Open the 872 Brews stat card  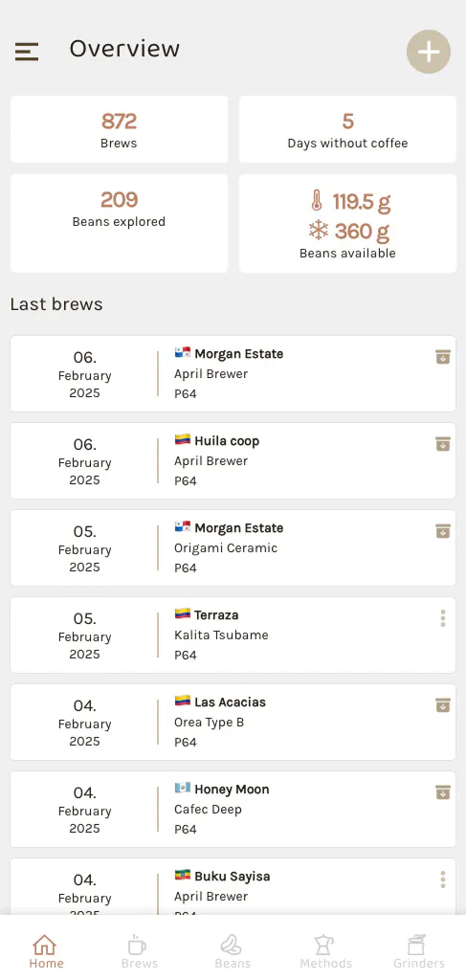(119, 129)
